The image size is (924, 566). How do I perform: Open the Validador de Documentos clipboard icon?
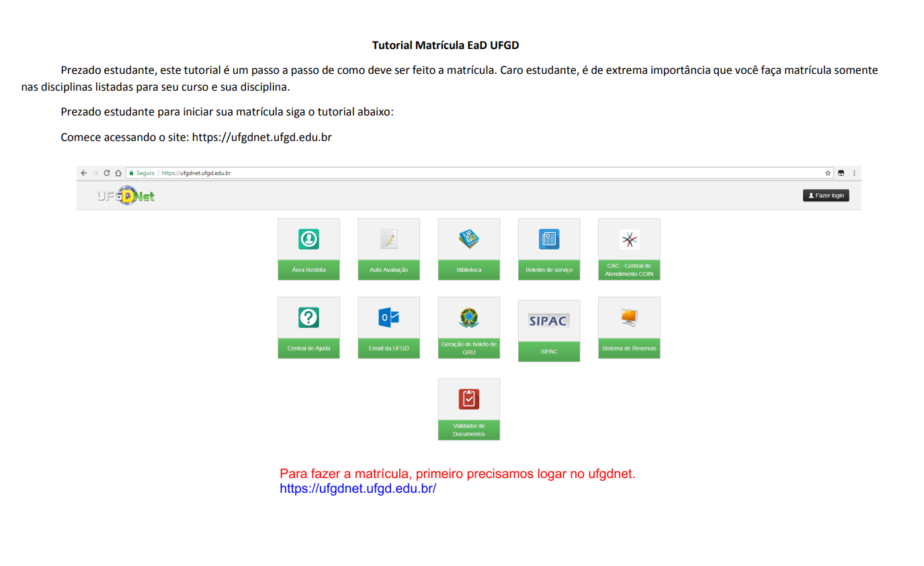(x=468, y=399)
